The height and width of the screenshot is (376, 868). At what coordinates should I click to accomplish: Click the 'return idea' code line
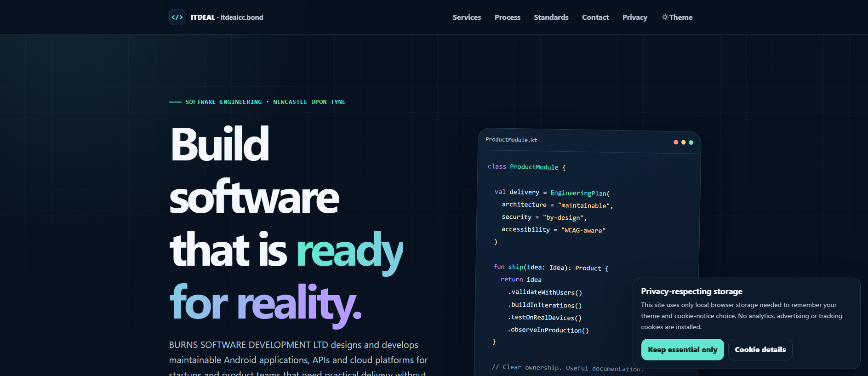point(521,279)
